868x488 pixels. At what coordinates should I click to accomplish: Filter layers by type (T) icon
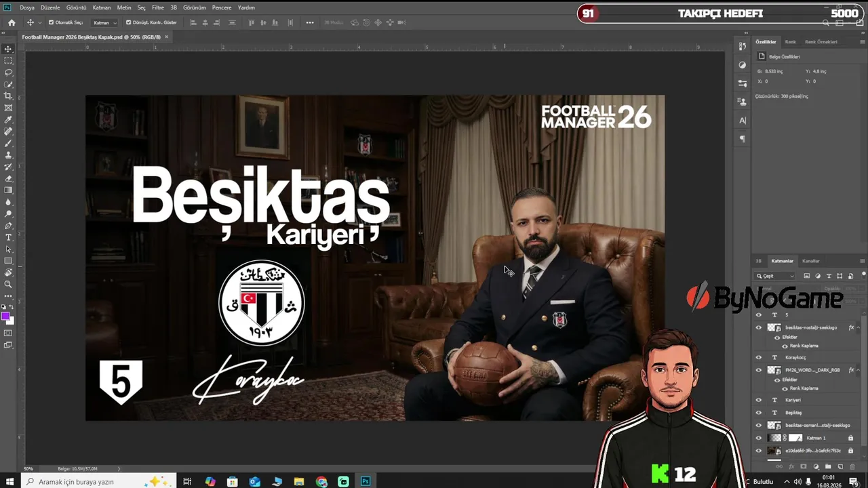click(x=829, y=276)
